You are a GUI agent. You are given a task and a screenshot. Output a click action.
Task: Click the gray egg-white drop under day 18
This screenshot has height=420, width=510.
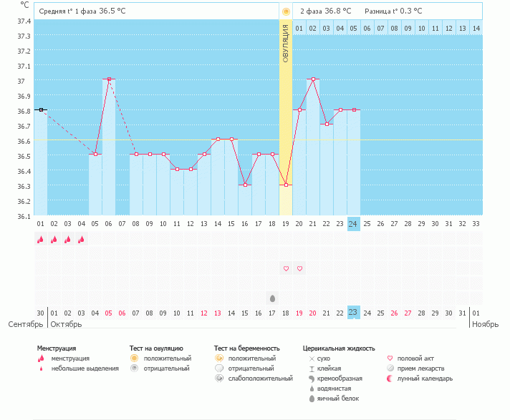[272, 298]
